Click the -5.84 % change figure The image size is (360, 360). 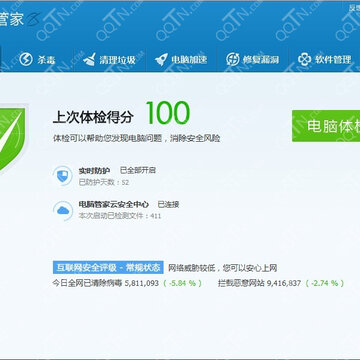click(182, 283)
